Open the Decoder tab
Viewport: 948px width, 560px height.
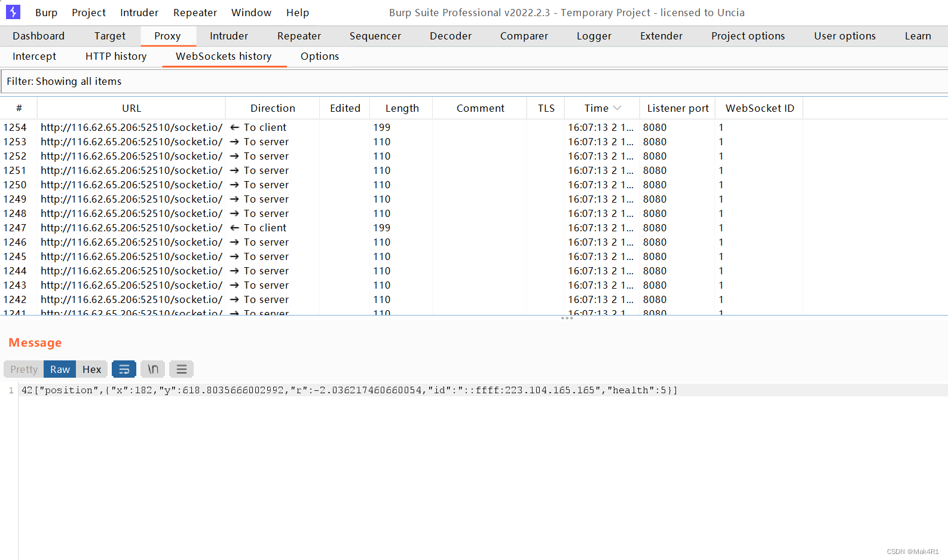[451, 36]
